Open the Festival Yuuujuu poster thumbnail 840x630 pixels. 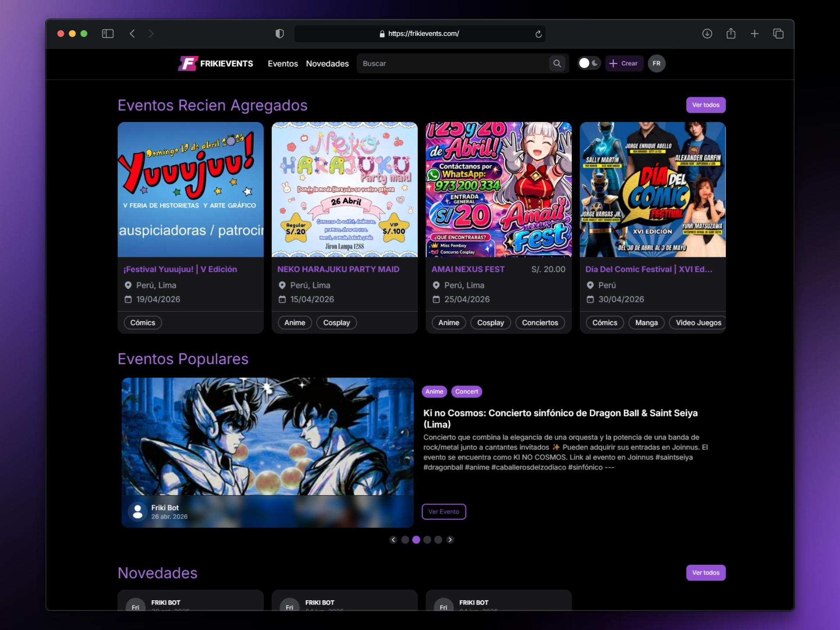(190, 189)
